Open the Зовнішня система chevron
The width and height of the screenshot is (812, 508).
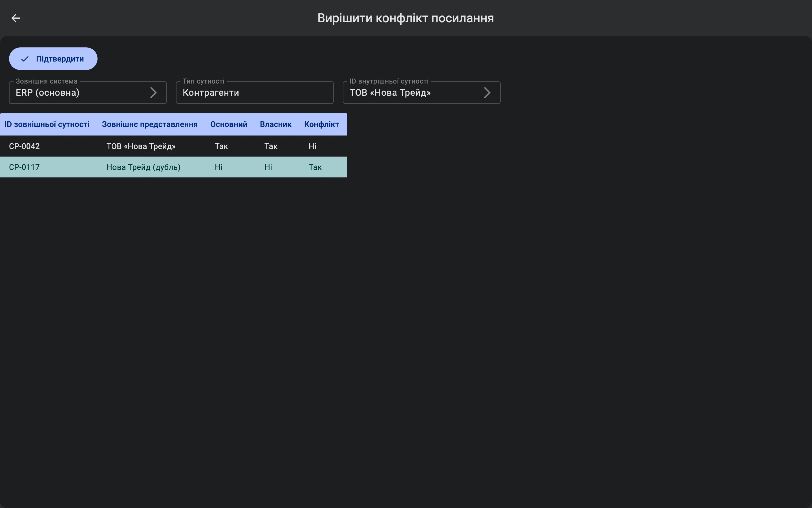coord(153,93)
